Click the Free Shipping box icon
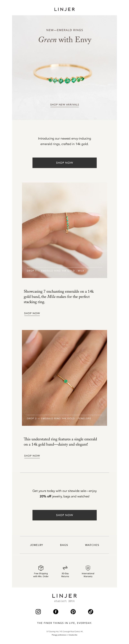Image resolution: width=129 pixels, height=644 pixels. 41,568
